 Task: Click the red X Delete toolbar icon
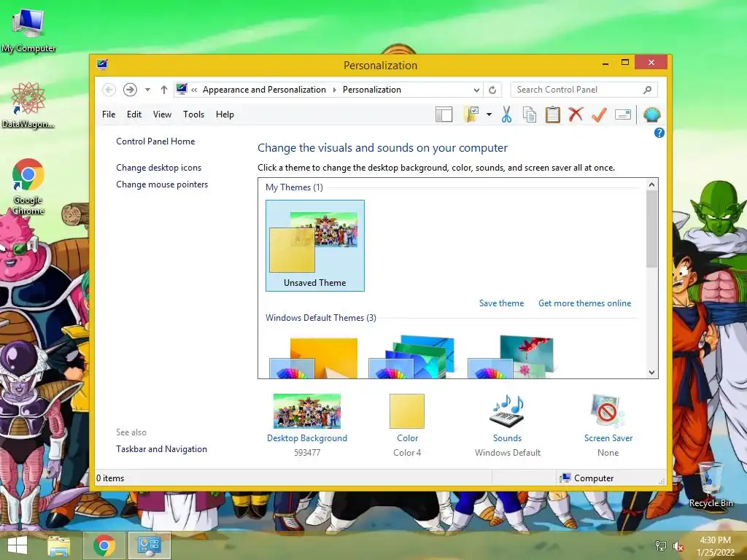(576, 114)
